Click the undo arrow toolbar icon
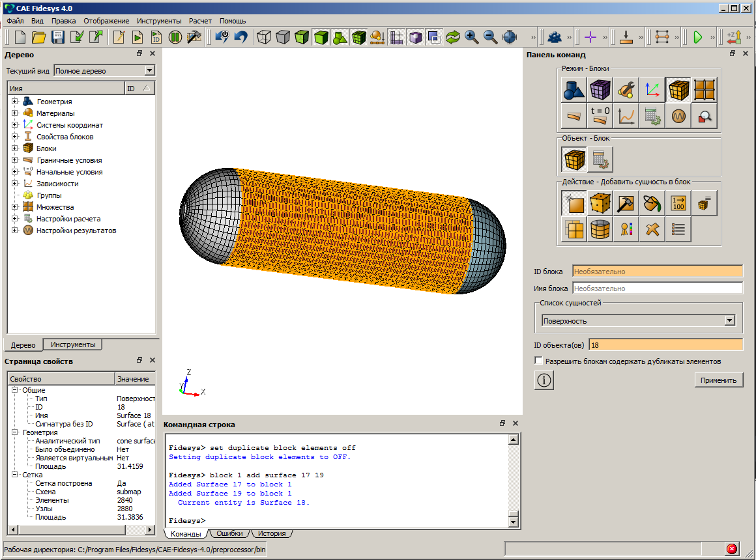This screenshot has width=756, height=560. point(240,37)
